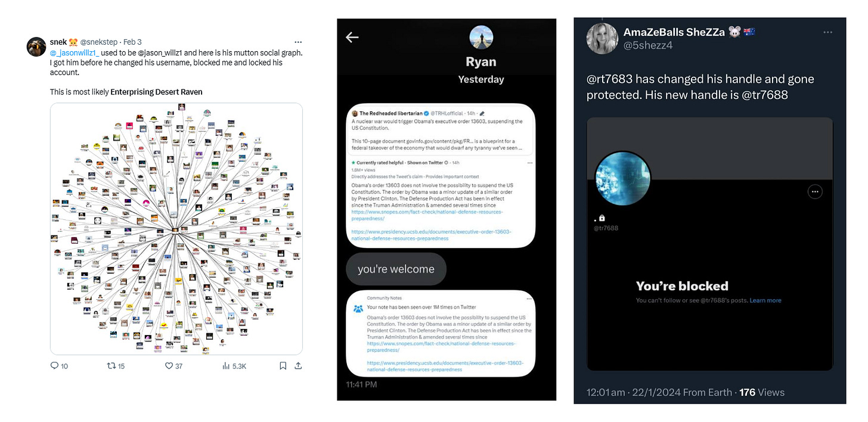Go back with the arrow in Ryan's chat
The width and height of the screenshot is (868, 422).
click(352, 37)
